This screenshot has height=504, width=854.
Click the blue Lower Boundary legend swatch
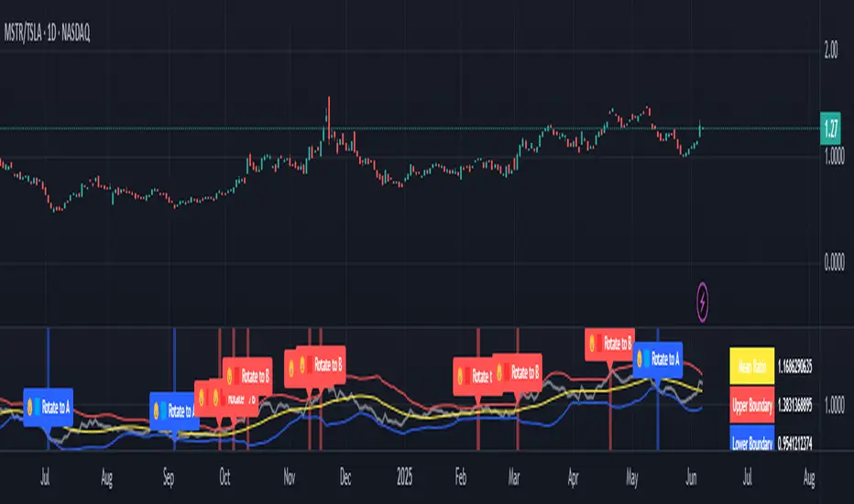point(751,439)
